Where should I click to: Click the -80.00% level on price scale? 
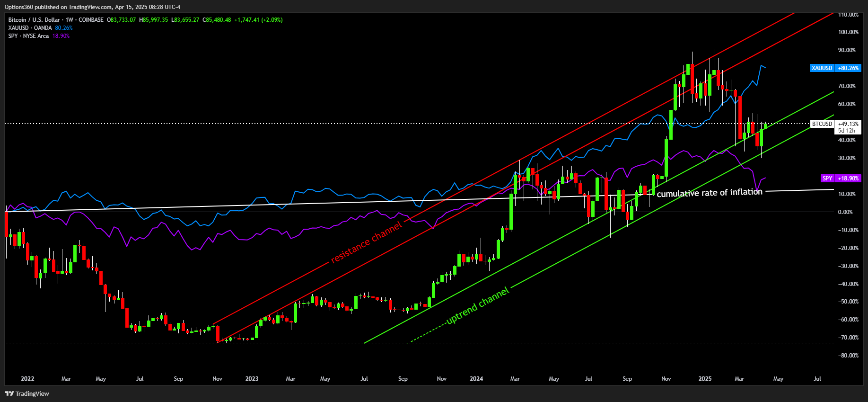[x=847, y=356]
